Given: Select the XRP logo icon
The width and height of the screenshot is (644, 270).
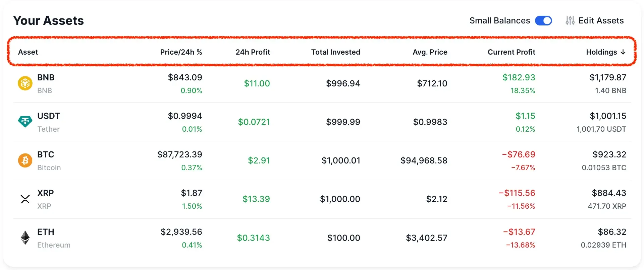Looking at the screenshot, I should 25,199.
